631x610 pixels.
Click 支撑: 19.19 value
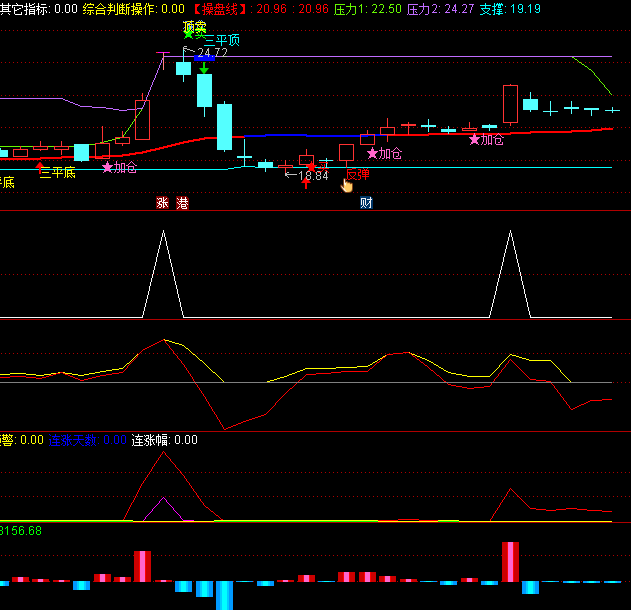click(x=510, y=9)
